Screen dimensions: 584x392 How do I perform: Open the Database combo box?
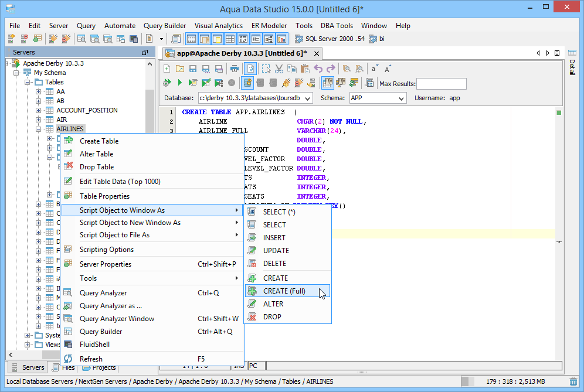pos(256,98)
